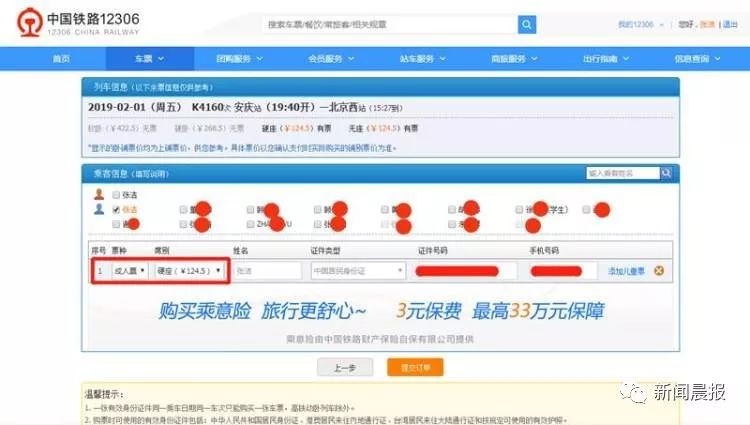This screenshot has height=425, width=750.
Task: Open the 车票 tickets menu
Action: tap(149, 59)
